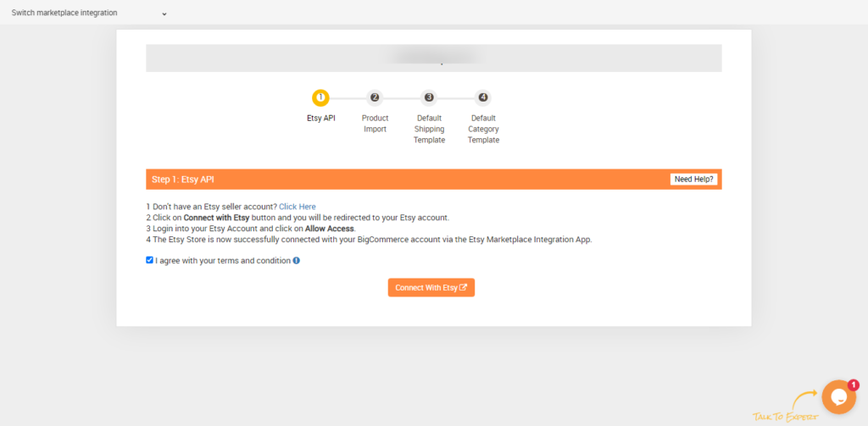Go to the Product Import step label
The height and width of the screenshot is (426, 868).
coord(375,124)
